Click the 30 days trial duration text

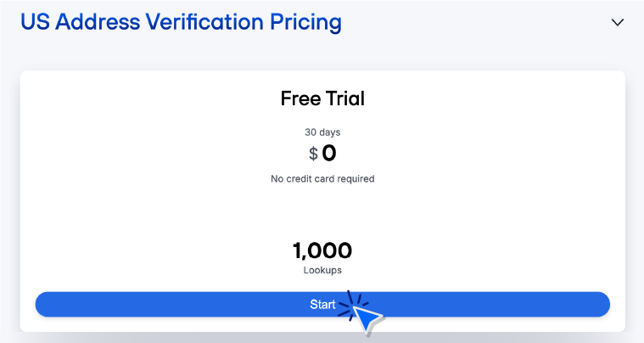(x=322, y=132)
